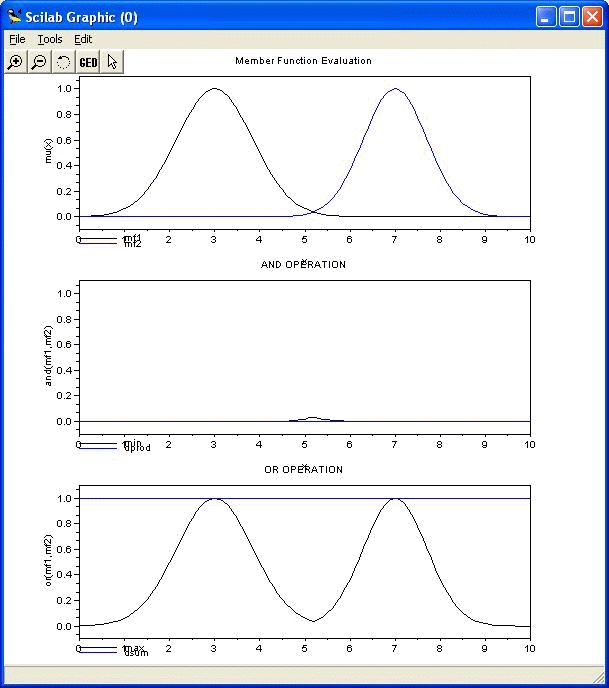Close the Scilab Graphic window
The image size is (609, 688).
[x=592, y=17]
